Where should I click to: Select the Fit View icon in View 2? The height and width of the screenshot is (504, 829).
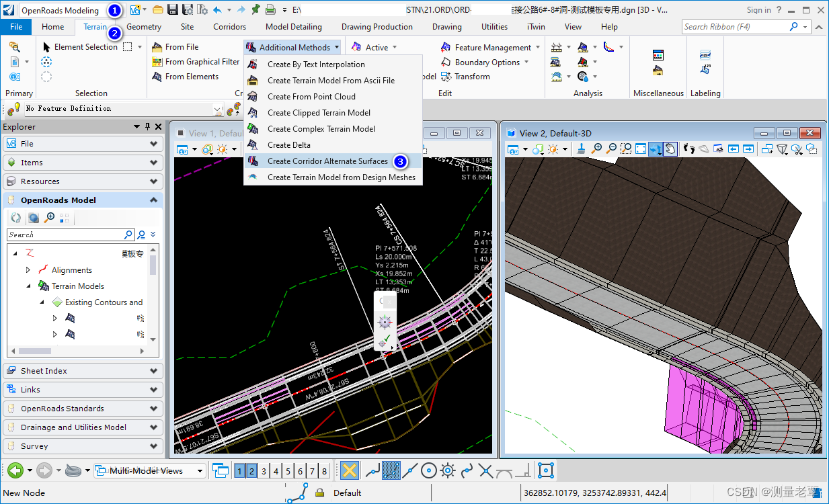[x=642, y=149]
